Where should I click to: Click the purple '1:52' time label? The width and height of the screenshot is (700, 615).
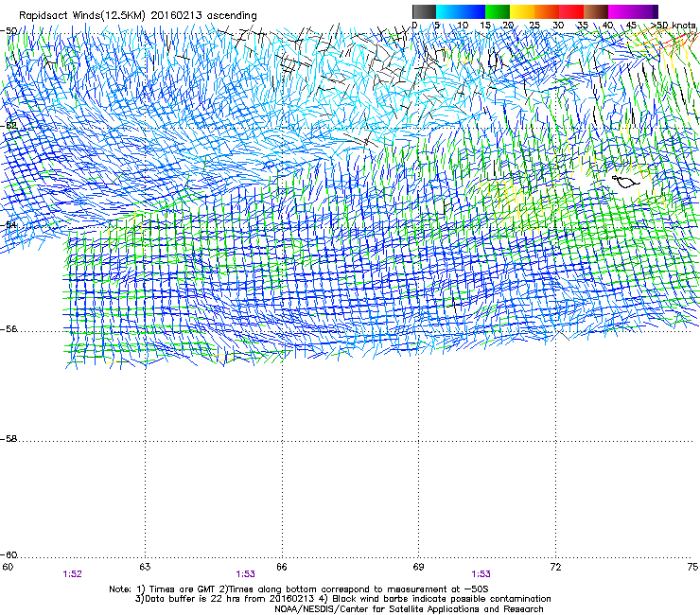click(72, 574)
